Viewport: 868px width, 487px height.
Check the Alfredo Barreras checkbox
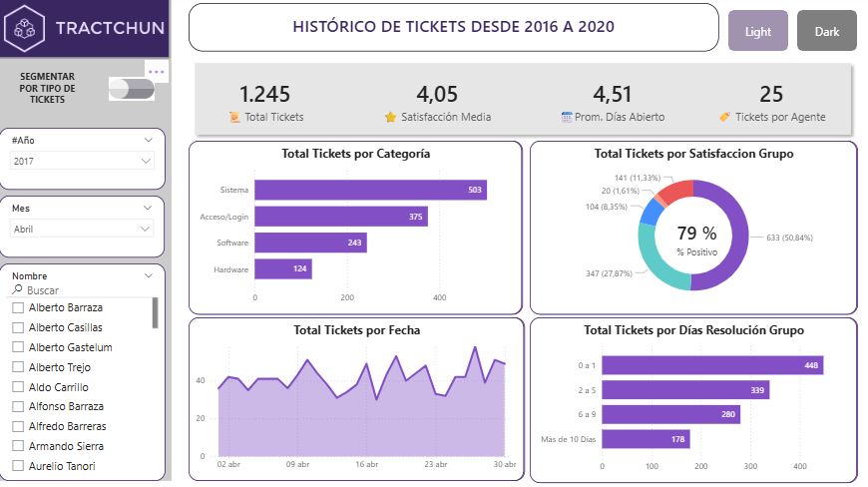(x=18, y=427)
